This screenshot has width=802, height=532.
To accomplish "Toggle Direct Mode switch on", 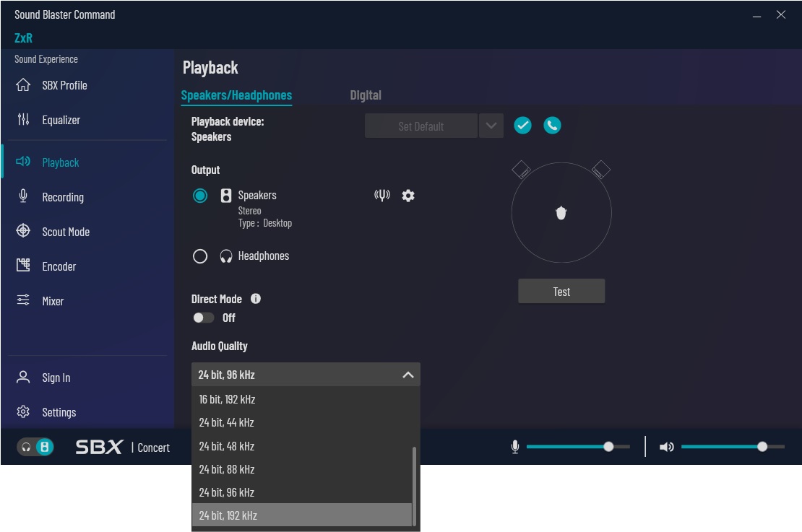I will [203, 318].
